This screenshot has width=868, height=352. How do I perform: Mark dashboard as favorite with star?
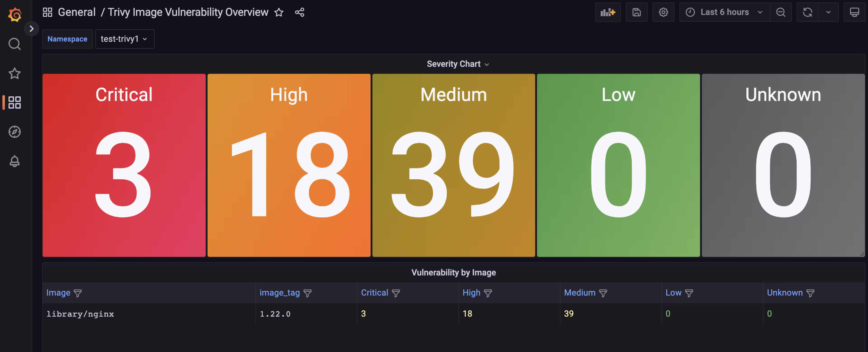[279, 12]
